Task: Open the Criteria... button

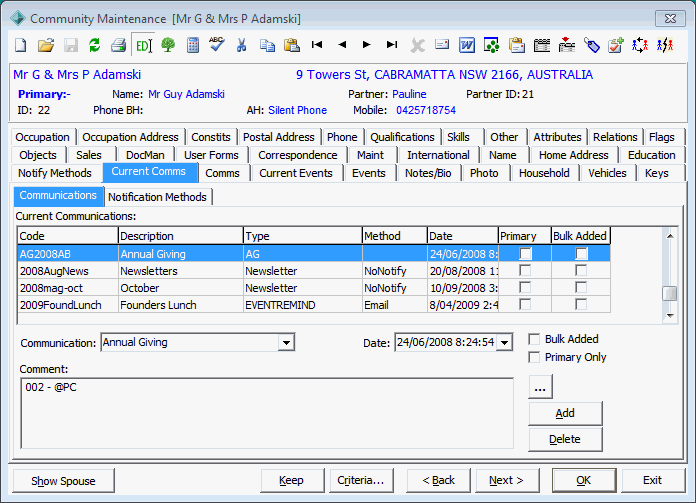Action: pos(361,480)
